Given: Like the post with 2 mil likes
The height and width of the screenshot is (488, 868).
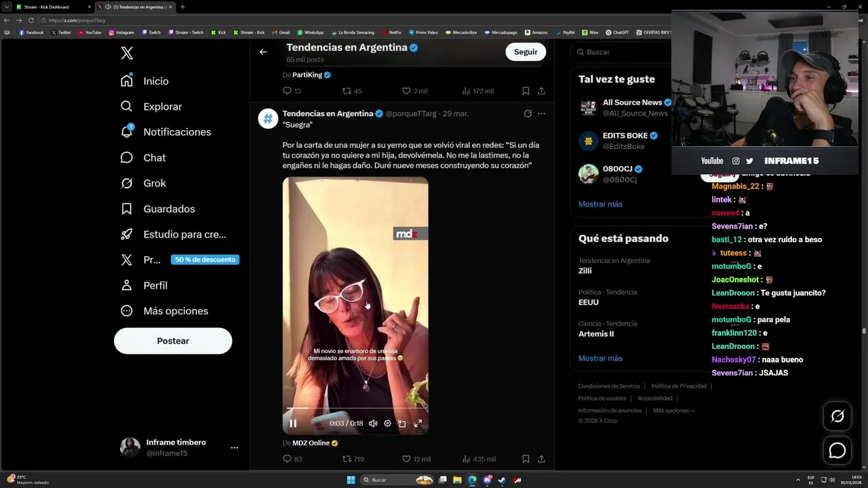Looking at the screenshot, I should 414,91.
